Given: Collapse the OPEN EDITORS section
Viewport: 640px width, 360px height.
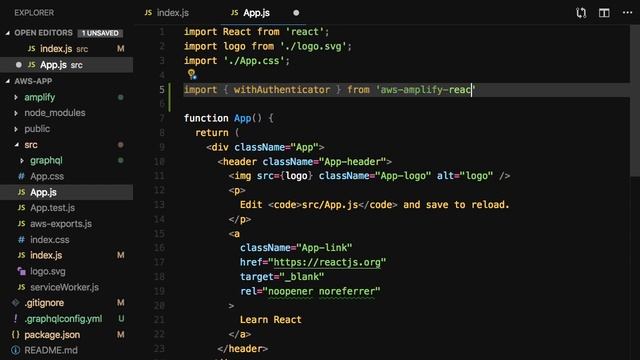Looking at the screenshot, I should pyautogui.click(x=8, y=33).
